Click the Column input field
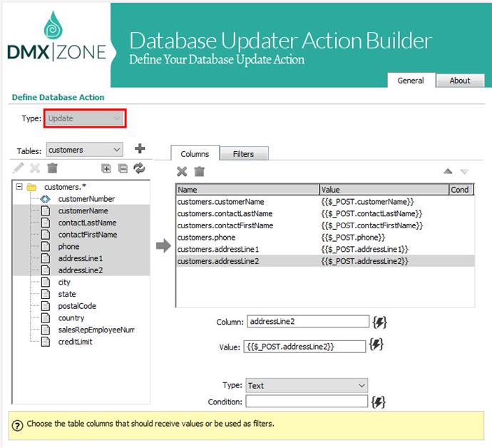Image resolution: width=492 pixels, height=448 pixels. [x=308, y=322]
